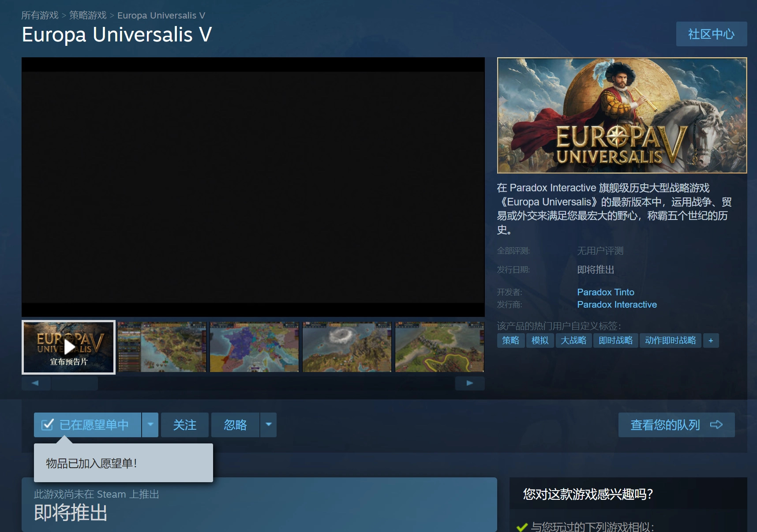Click the 关注 follow button
Image resolution: width=757 pixels, height=532 pixels.
(185, 425)
